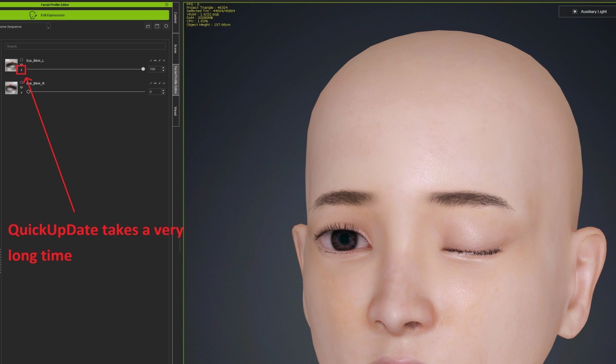
Task: Decrease Eye_Blink_R value with down arrow
Action: [x=163, y=93]
